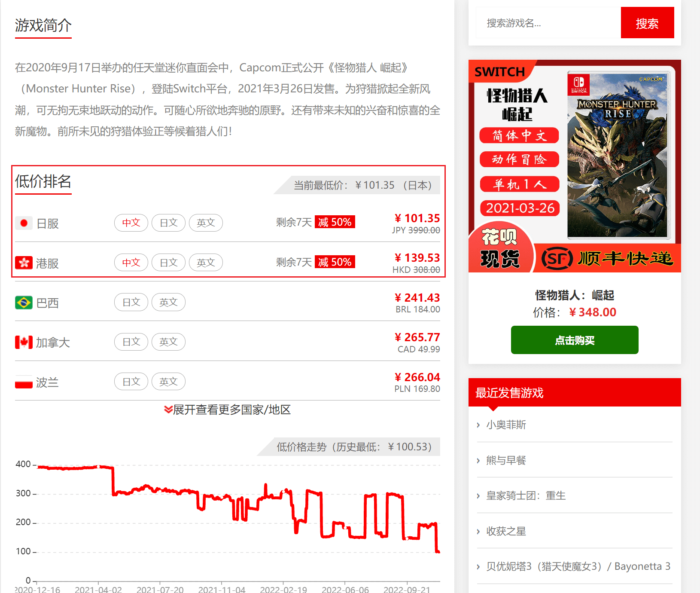Select 日文 tag in 波兰 row
The height and width of the screenshot is (593, 700).
(131, 382)
